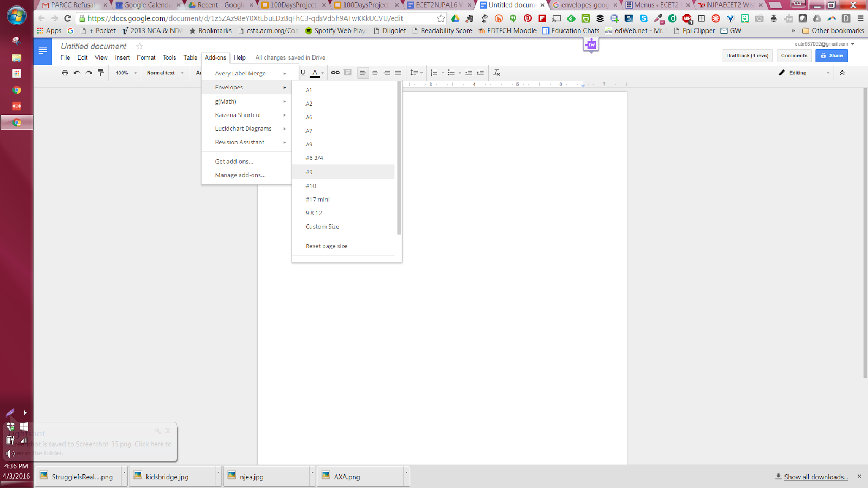
Task: Open kidsbridge.jpg download
Action: point(173,477)
